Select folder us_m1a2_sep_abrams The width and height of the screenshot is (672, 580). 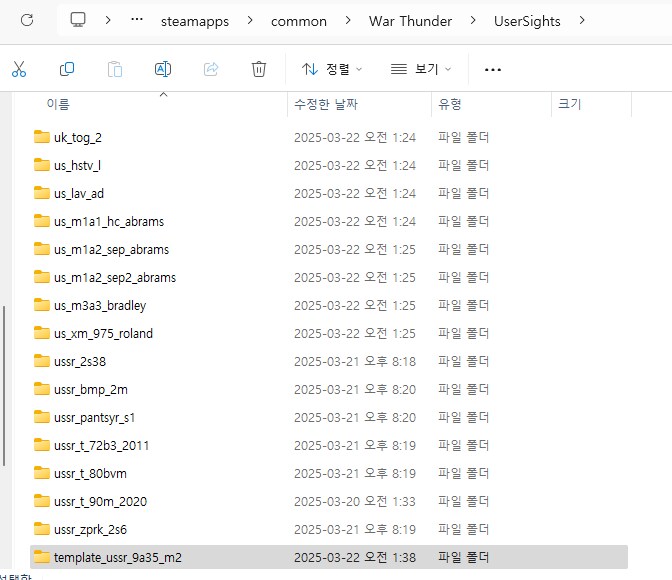[111, 249]
